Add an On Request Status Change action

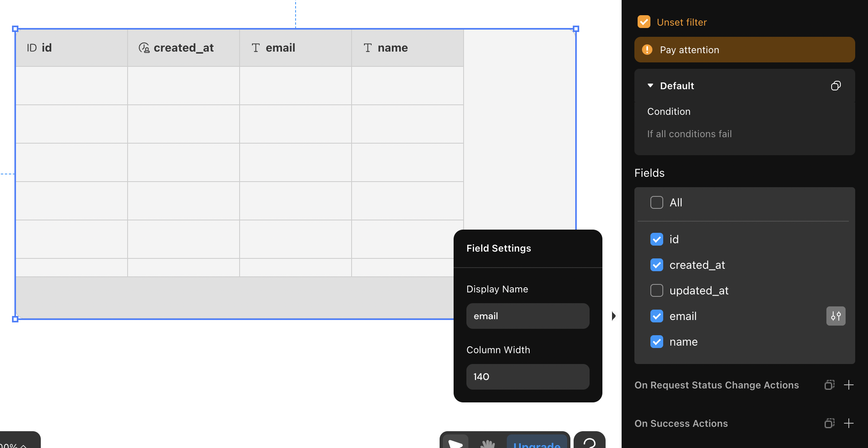coord(848,385)
